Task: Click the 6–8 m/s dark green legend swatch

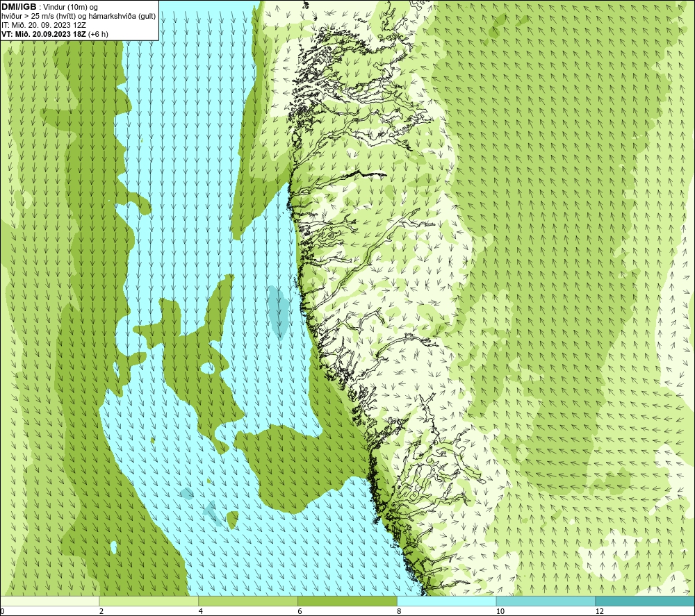Action: 347,601
